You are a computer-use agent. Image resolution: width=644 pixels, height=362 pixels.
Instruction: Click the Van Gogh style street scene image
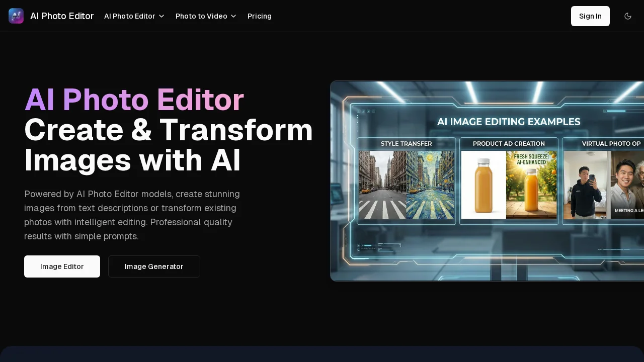tap(430, 185)
